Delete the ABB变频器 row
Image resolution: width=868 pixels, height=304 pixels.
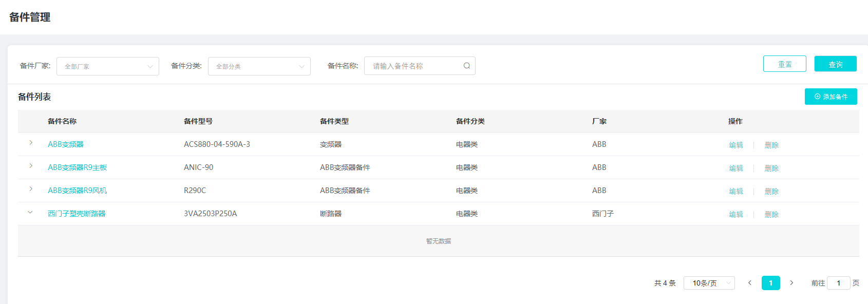pyautogui.click(x=771, y=145)
